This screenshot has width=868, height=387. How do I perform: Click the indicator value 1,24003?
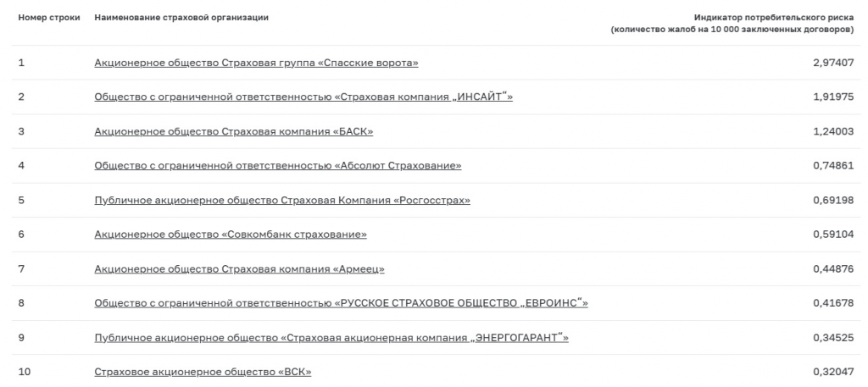click(x=834, y=131)
